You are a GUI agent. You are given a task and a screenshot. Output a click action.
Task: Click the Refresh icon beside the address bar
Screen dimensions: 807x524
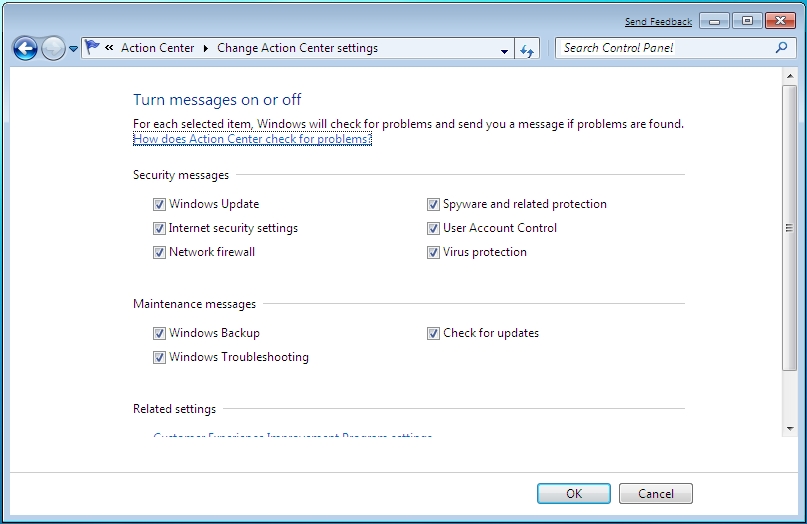[527, 50]
